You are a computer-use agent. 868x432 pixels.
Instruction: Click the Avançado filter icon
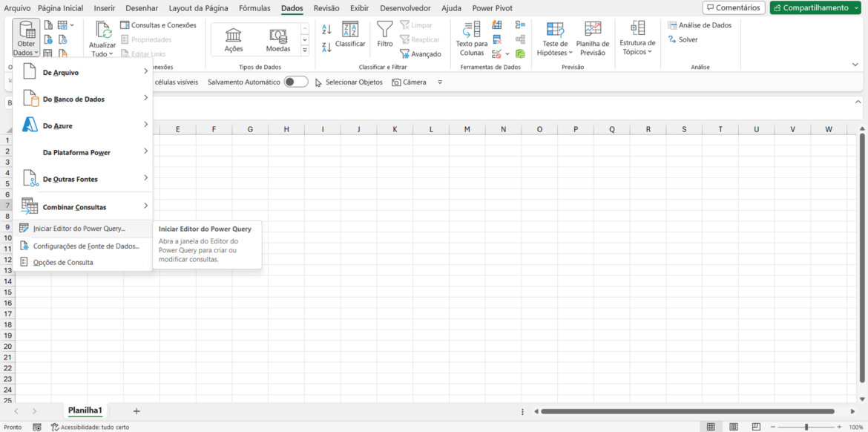pos(404,53)
